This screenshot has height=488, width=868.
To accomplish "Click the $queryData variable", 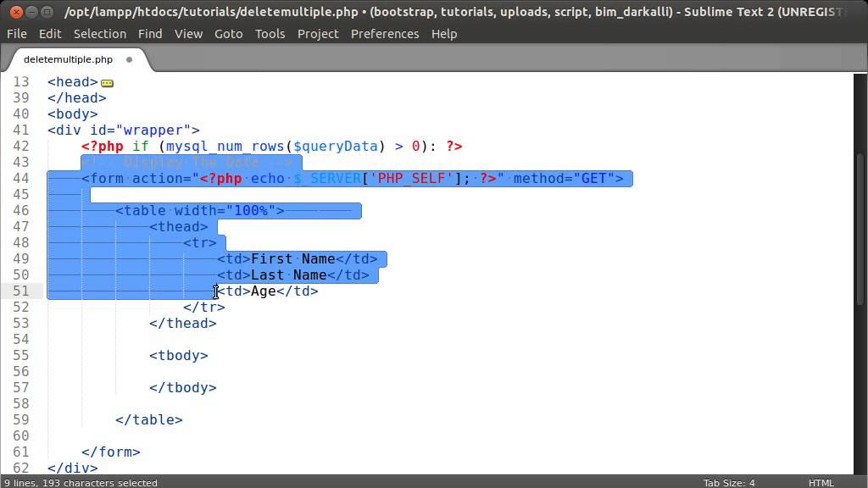I will click(x=336, y=146).
